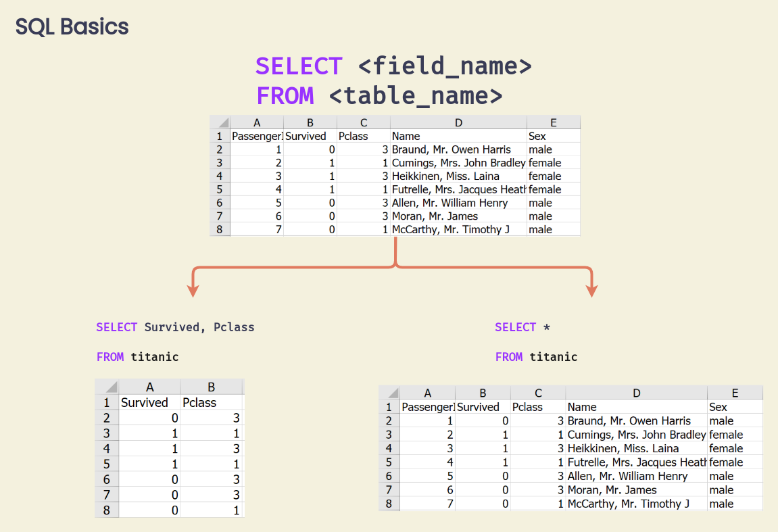
Task: Click the 'SQL Basics' slide title
Action: 72,27
